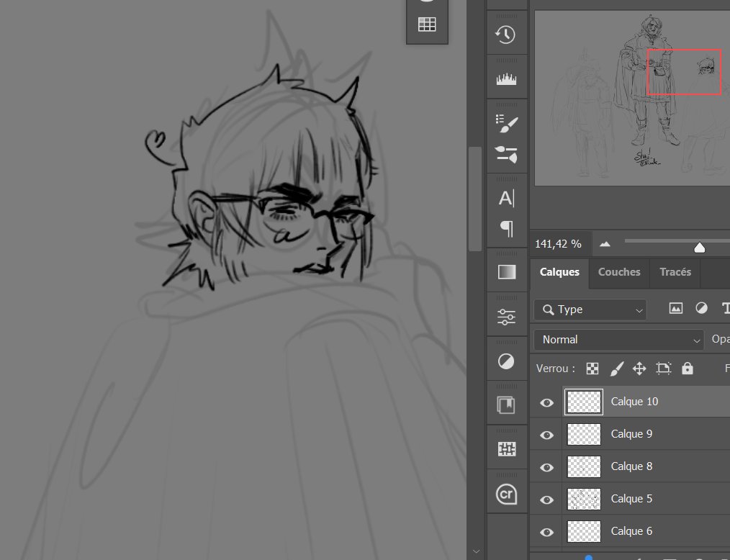
Task: Filter layers by adjustment layers icon
Action: pyautogui.click(x=702, y=308)
